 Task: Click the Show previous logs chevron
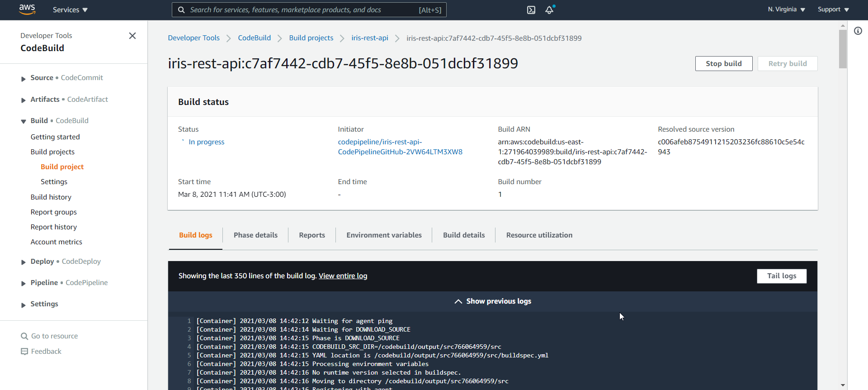pos(458,301)
